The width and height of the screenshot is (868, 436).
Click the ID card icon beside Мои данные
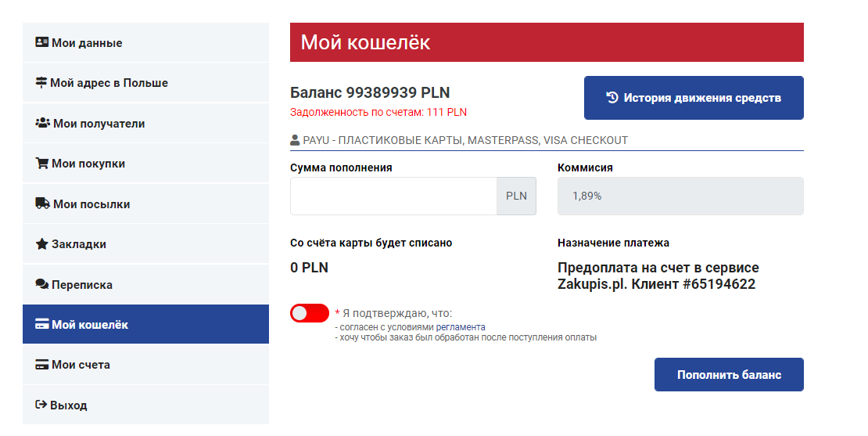point(42,43)
